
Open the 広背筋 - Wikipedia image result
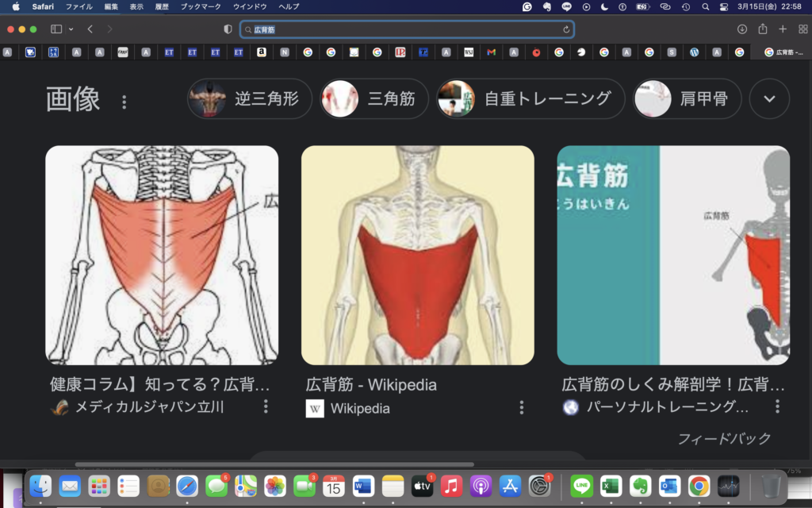(x=417, y=256)
